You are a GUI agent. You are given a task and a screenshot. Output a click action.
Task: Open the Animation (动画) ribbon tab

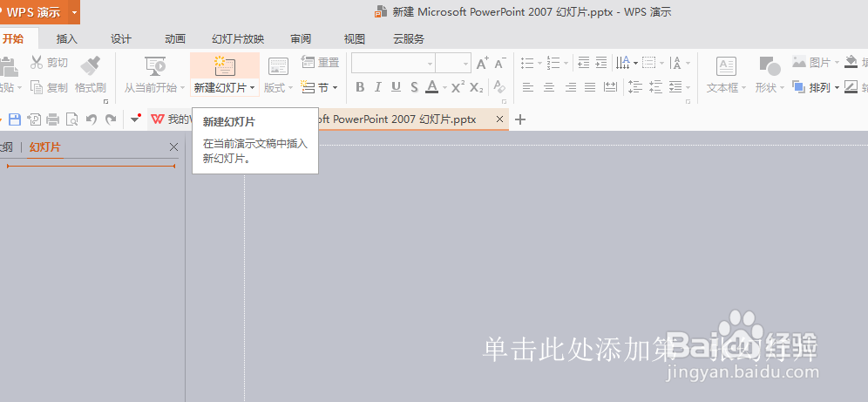pyautogui.click(x=175, y=38)
